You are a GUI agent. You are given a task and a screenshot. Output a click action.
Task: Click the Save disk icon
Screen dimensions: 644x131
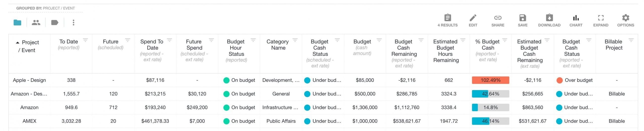tap(522, 18)
